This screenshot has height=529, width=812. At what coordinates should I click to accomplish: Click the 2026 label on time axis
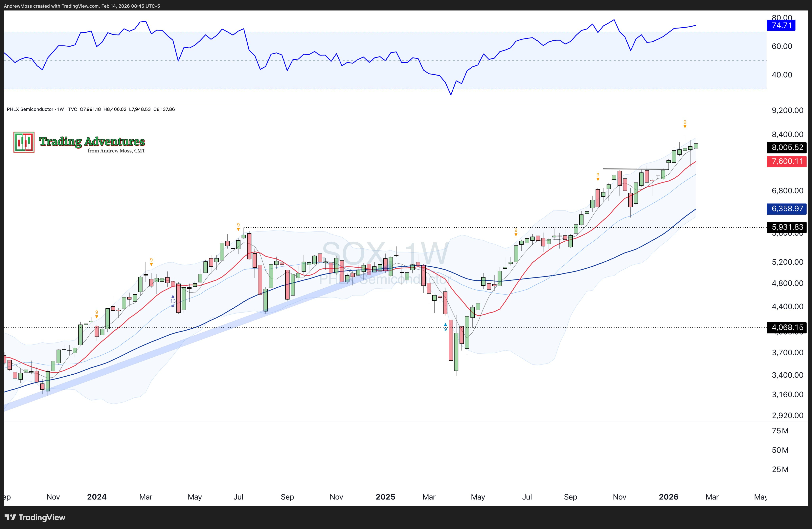pos(668,497)
